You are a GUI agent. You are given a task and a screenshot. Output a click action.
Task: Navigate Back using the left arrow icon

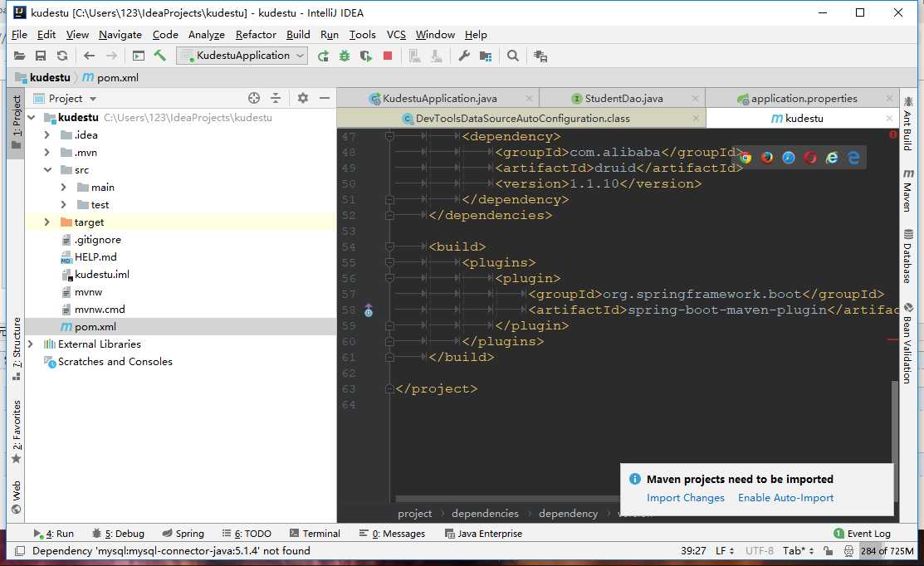click(x=89, y=56)
